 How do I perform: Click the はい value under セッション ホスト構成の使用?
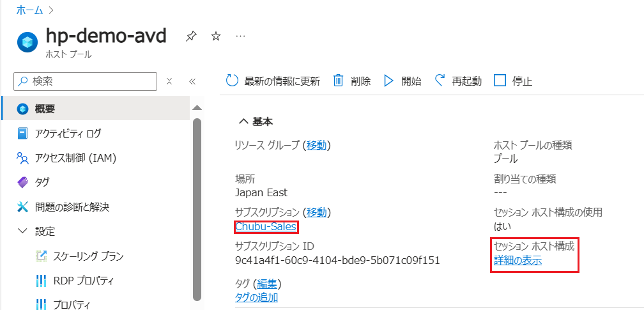pos(502,226)
